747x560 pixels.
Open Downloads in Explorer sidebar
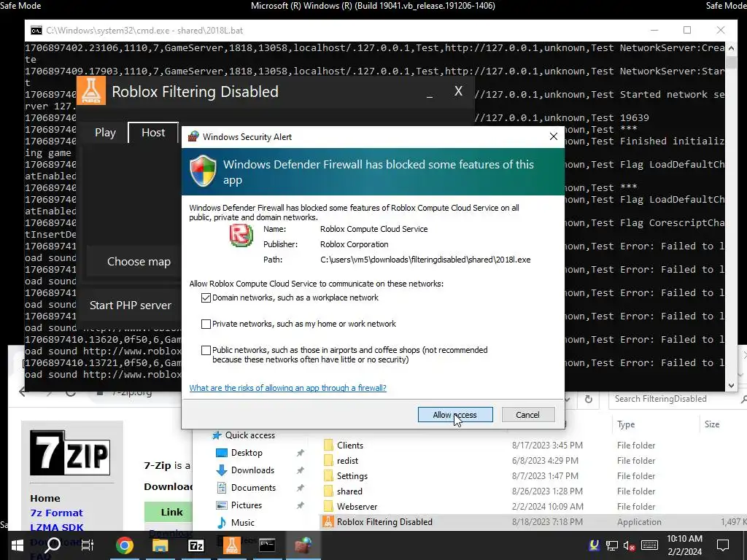point(252,470)
